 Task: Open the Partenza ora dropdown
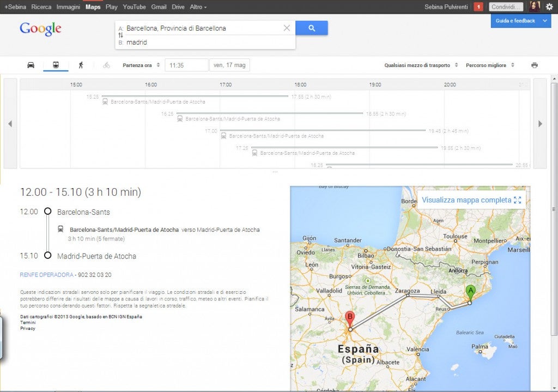[141, 65]
